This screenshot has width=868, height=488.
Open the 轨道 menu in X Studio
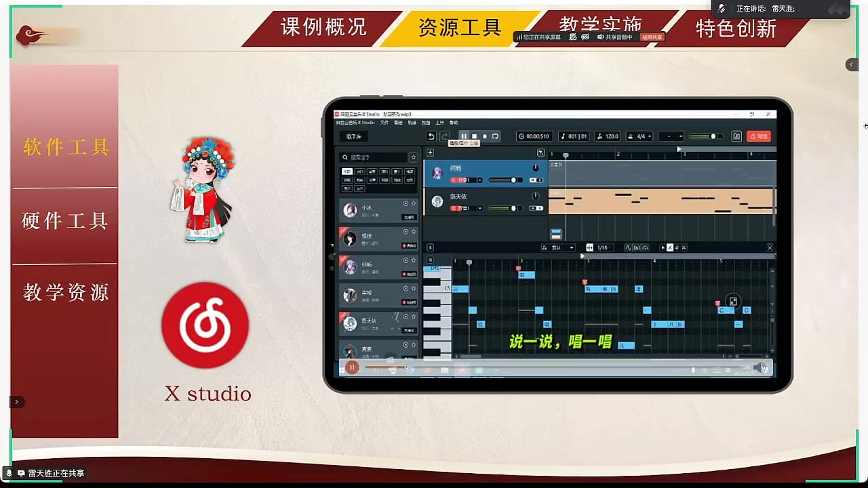(x=412, y=123)
